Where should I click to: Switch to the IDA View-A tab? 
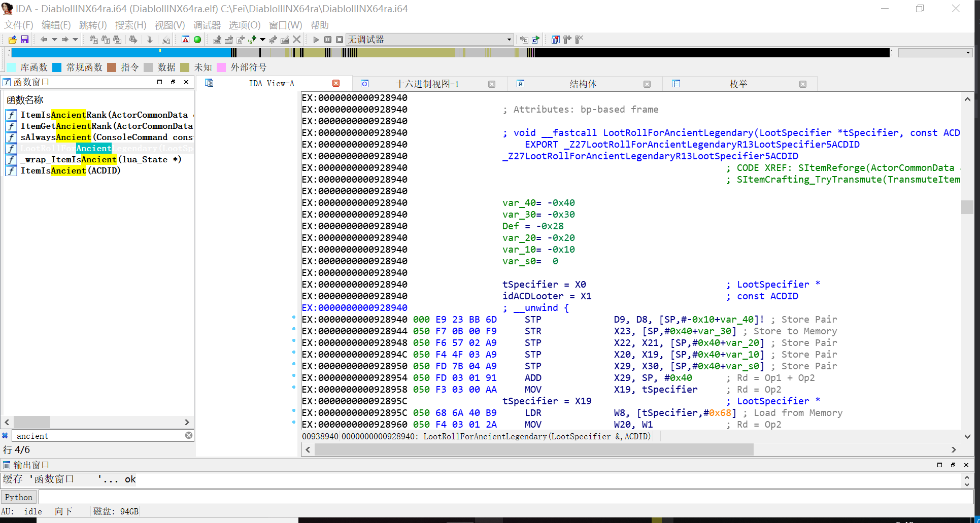(x=272, y=84)
